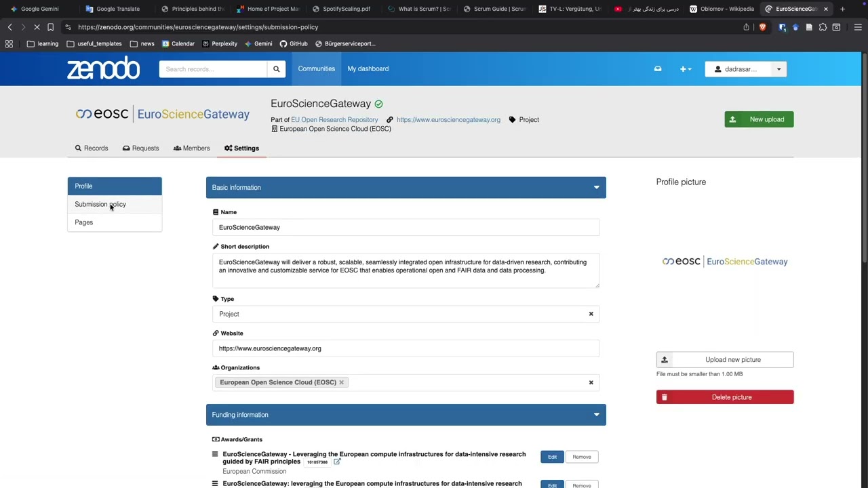Image resolution: width=868 pixels, height=488 pixels.
Task: Clear the Project type selection
Action: pyautogui.click(x=591, y=314)
